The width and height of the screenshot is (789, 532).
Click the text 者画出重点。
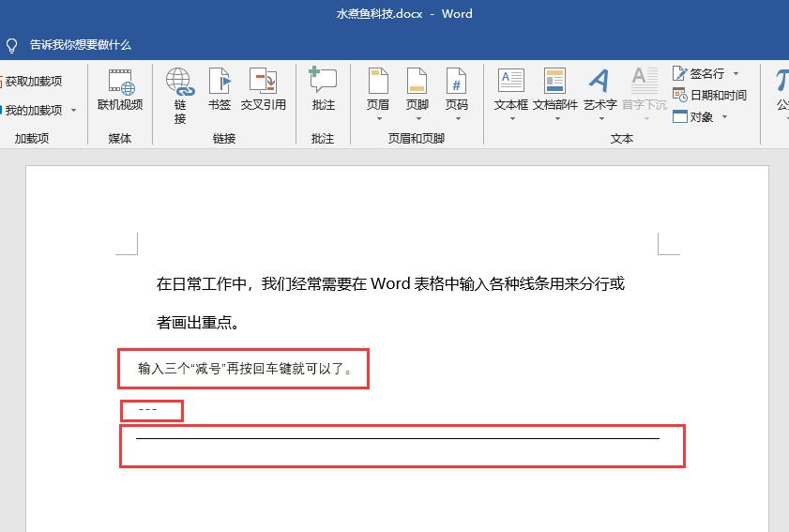197,322
